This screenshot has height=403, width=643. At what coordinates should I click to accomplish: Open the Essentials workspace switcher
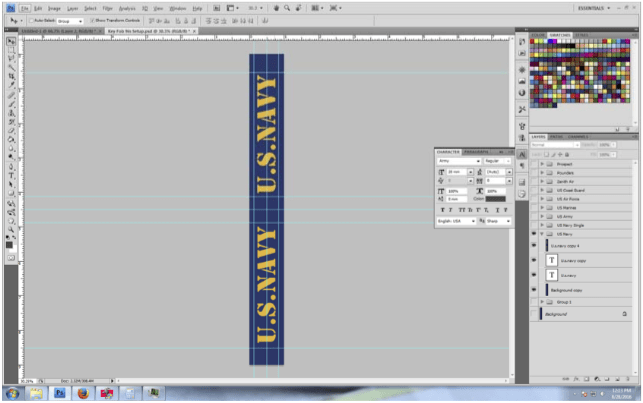[x=594, y=8]
